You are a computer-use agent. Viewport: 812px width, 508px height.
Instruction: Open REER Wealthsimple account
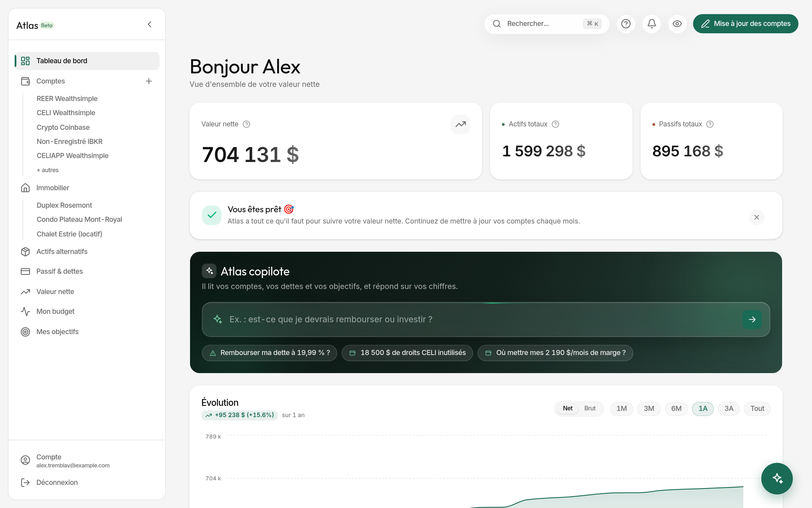click(67, 98)
